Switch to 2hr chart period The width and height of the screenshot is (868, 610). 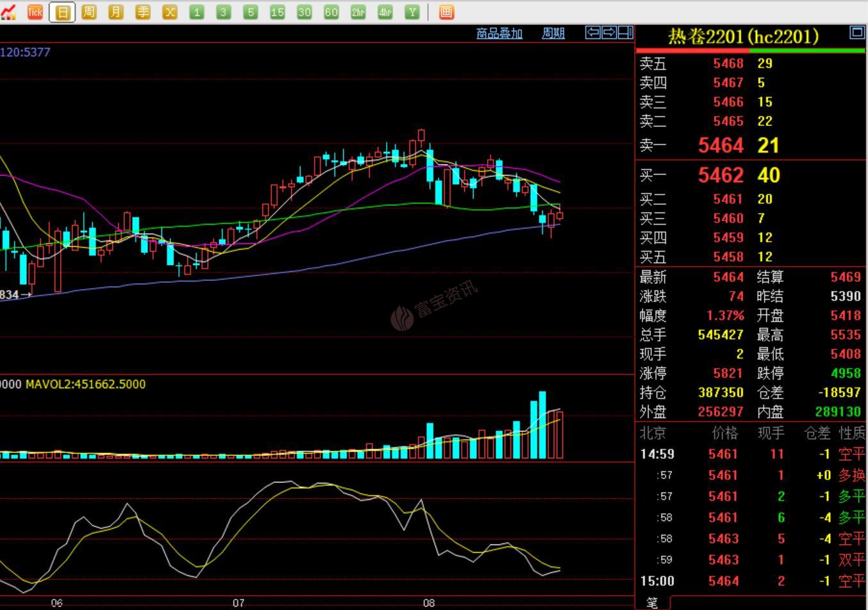click(x=358, y=12)
